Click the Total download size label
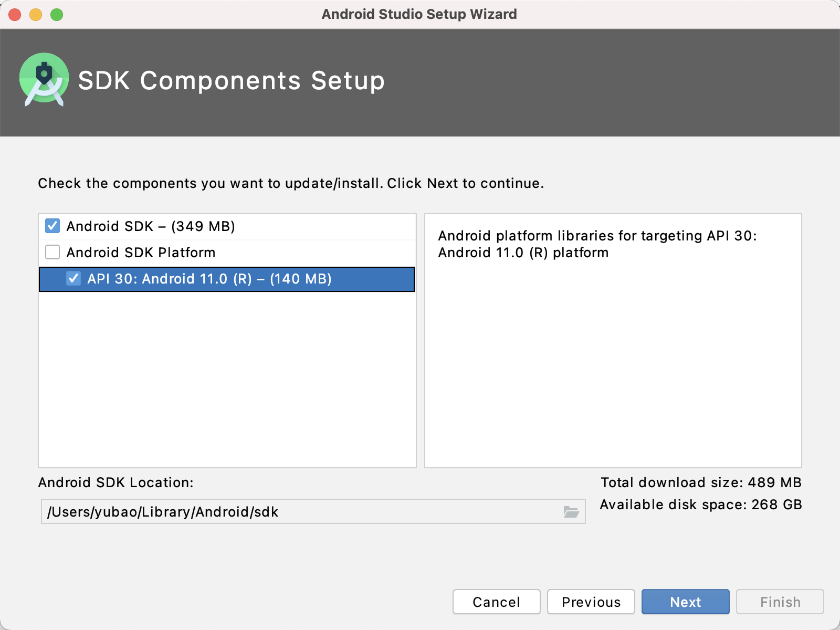 [x=701, y=482]
